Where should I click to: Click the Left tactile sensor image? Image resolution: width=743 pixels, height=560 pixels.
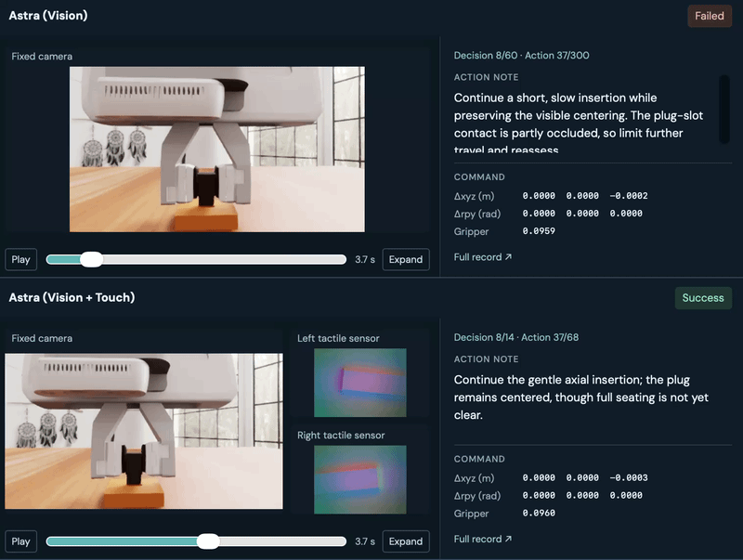360,383
